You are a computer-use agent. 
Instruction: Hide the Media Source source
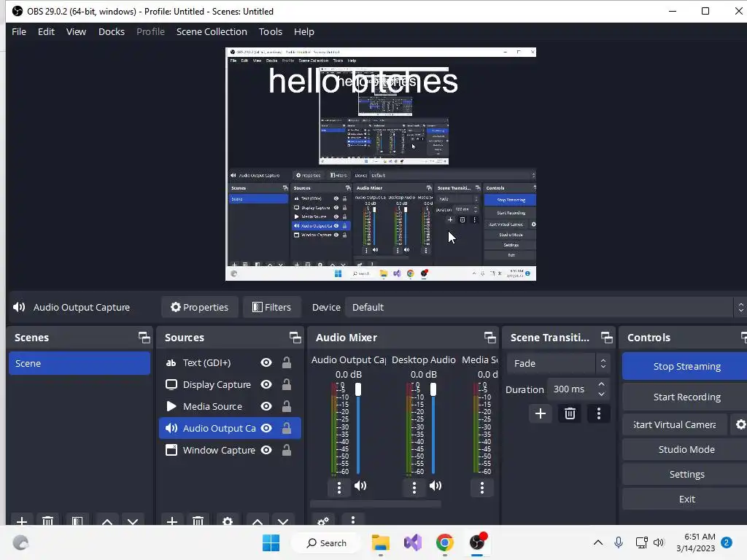(x=266, y=407)
